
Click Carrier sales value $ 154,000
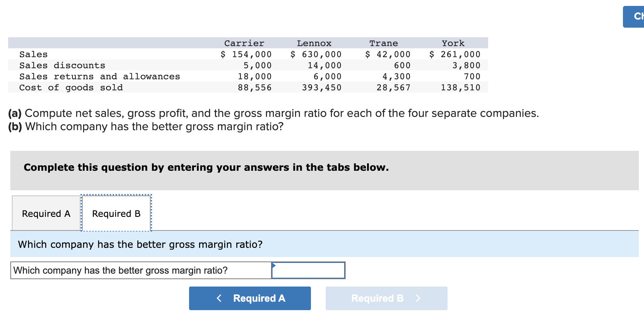pos(246,54)
